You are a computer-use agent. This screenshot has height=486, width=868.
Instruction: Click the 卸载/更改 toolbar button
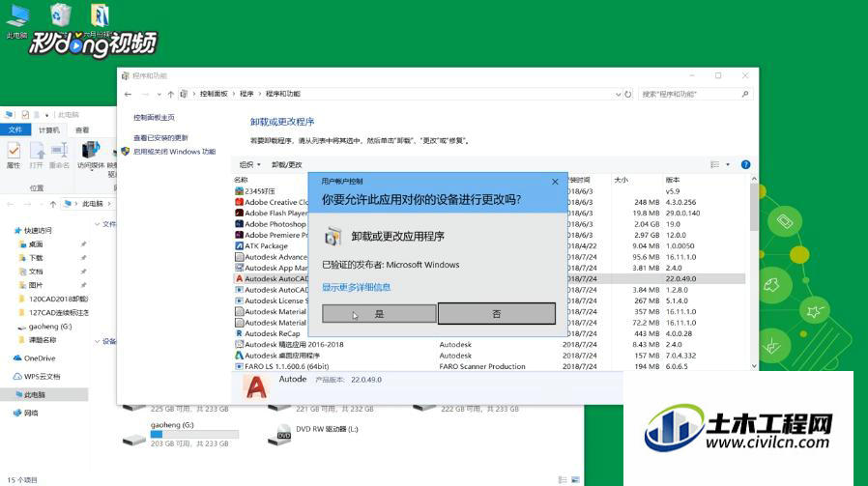287,164
